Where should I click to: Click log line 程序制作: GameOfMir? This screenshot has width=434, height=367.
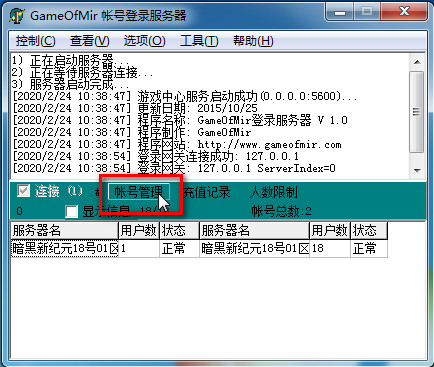point(132,132)
